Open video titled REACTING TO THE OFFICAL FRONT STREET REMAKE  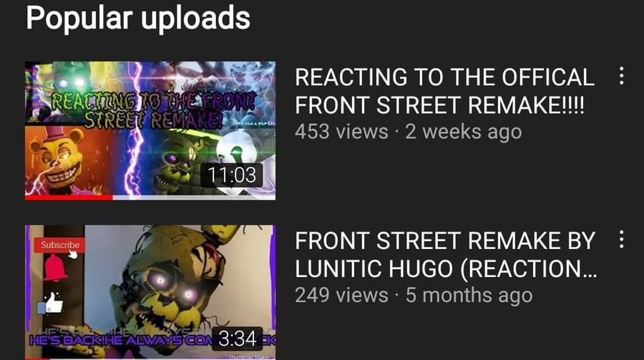click(x=445, y=91)
